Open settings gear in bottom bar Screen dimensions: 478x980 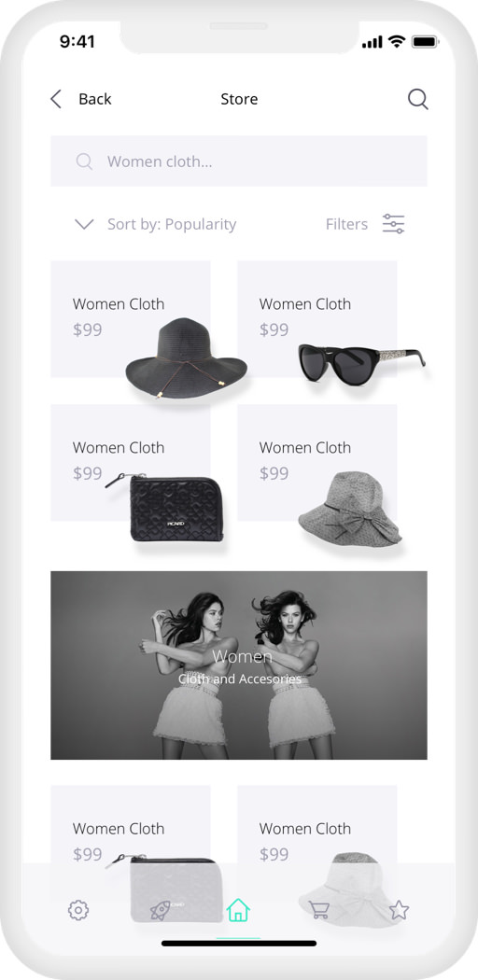tap(78, 910)
